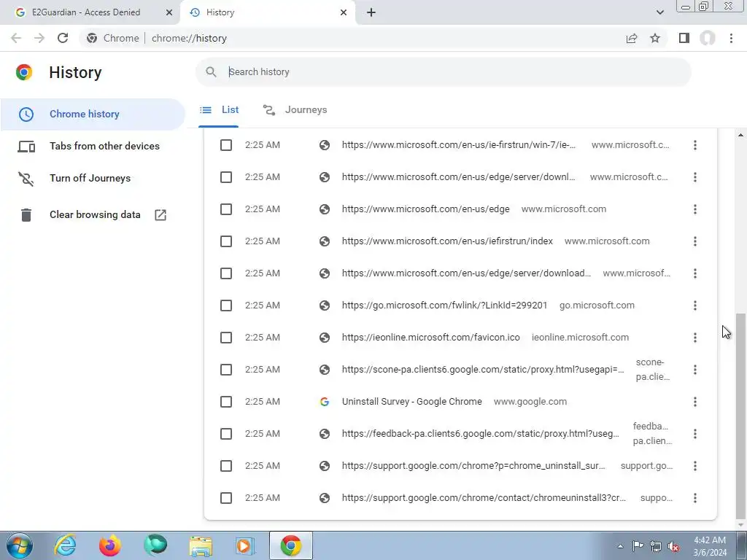Click the scrollbar up arrow
747x560 pixels.
tap(740, 136)
